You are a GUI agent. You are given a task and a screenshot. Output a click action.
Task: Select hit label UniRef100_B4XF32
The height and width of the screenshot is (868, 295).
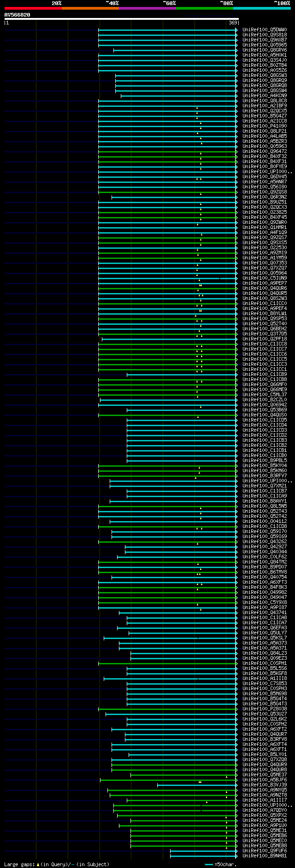[265, 156]
